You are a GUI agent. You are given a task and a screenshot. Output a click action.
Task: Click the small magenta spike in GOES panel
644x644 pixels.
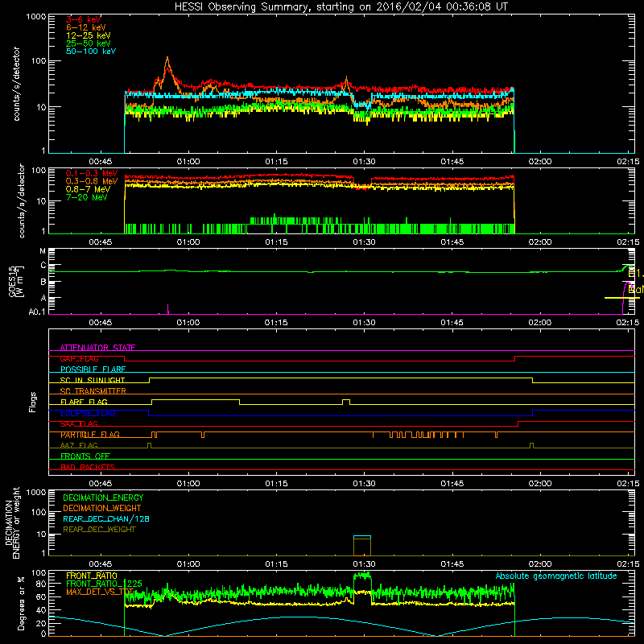(168, 309)
